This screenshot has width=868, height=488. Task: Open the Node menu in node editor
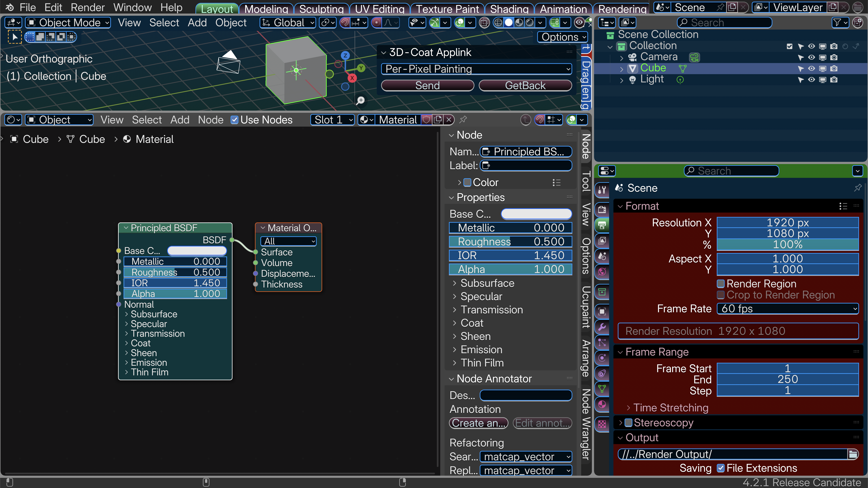point(211,120)
